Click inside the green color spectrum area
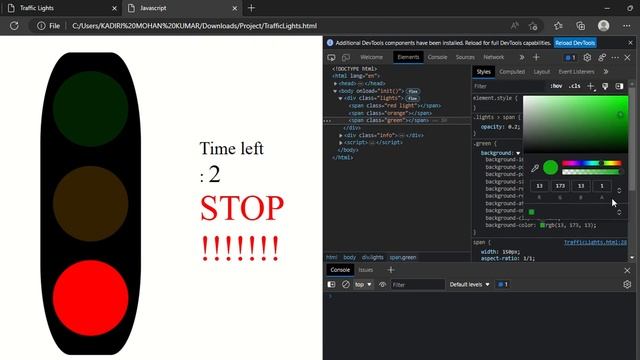Screen dimensions: 640x360 pos(576,124)
